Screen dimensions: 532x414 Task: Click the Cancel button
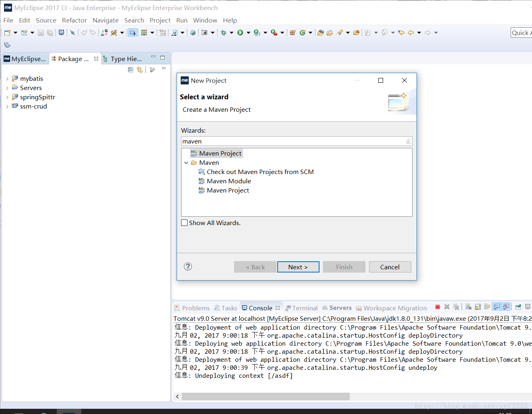[390, 267]
